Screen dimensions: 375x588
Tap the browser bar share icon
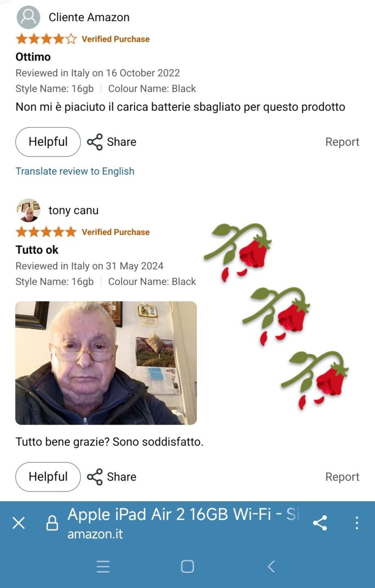320,523
